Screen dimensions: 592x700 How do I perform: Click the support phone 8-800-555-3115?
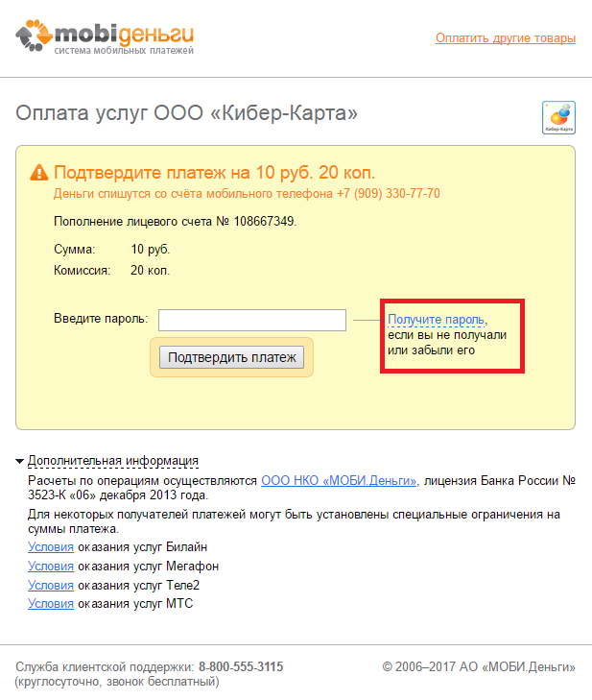pos(241,667)
